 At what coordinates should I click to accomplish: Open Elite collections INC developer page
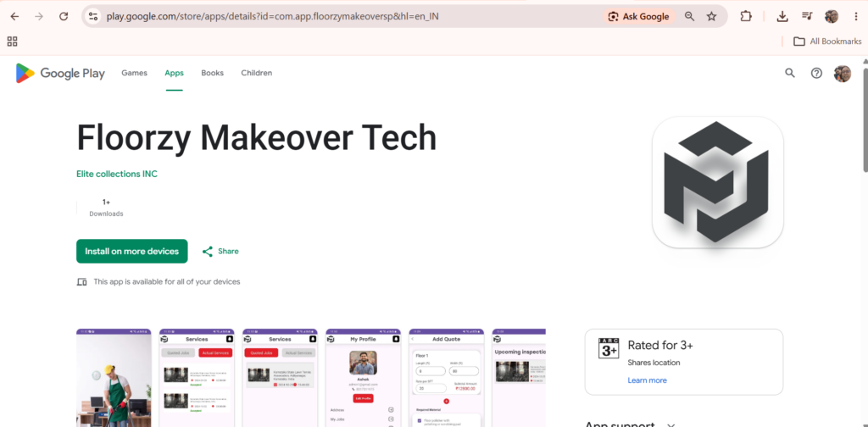[117, 174]
